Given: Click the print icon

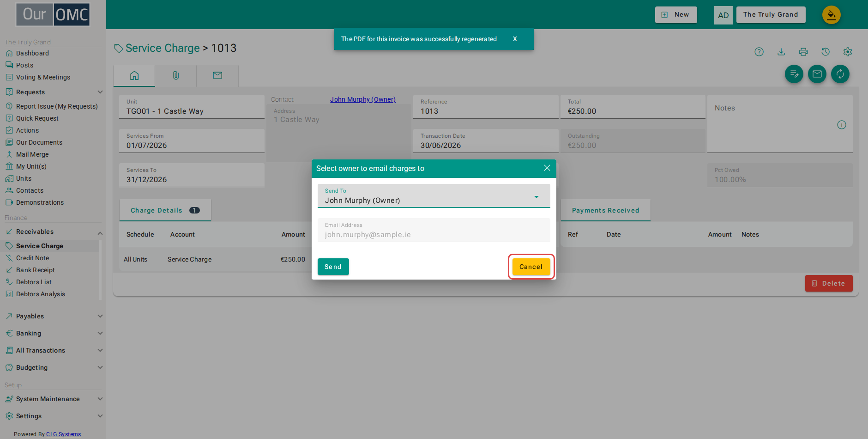Looking at the screenshot, I should click(x=803, y=52).
